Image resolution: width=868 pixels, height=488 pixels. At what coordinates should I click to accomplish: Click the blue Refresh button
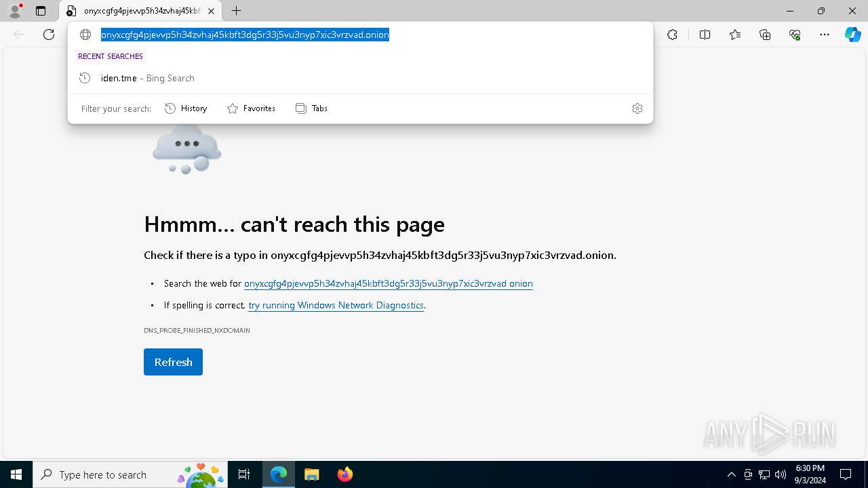tap(173, 362)
